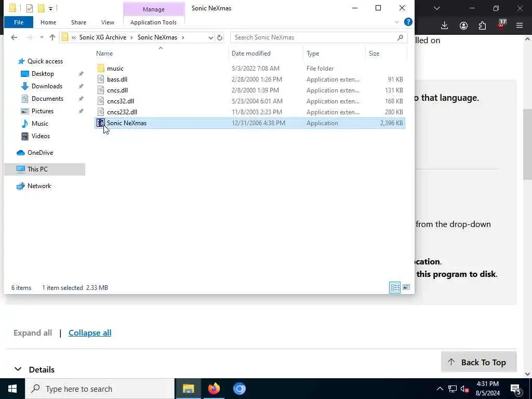Click the New folder icon in title bar
Screen dimensions: 532x399
41,8
